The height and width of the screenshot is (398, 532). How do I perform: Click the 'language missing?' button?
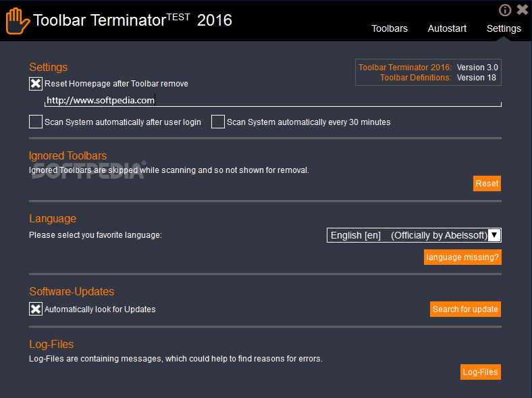pyautogui.click(x=462, y=257)
